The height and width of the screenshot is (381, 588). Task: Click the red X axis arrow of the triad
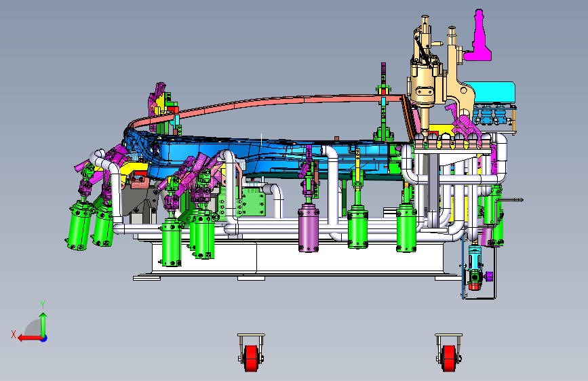point(30,338)
